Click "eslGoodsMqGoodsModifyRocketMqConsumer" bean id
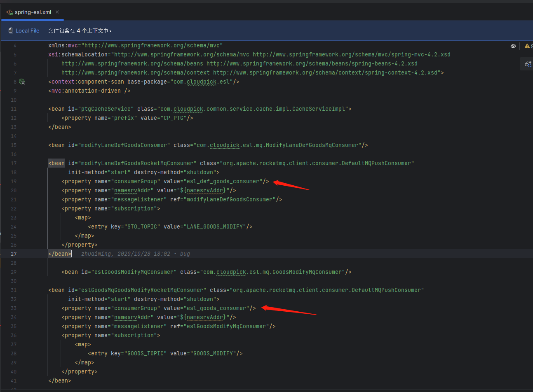This screenshot has width=533, height=392. [142, 290]
